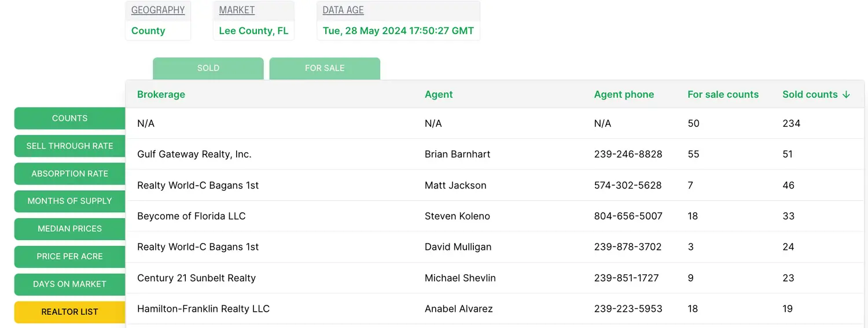868x328 pixels.
Task: Go to MONTHS OF SUPPLY
Action: click(x=70, y=201)
